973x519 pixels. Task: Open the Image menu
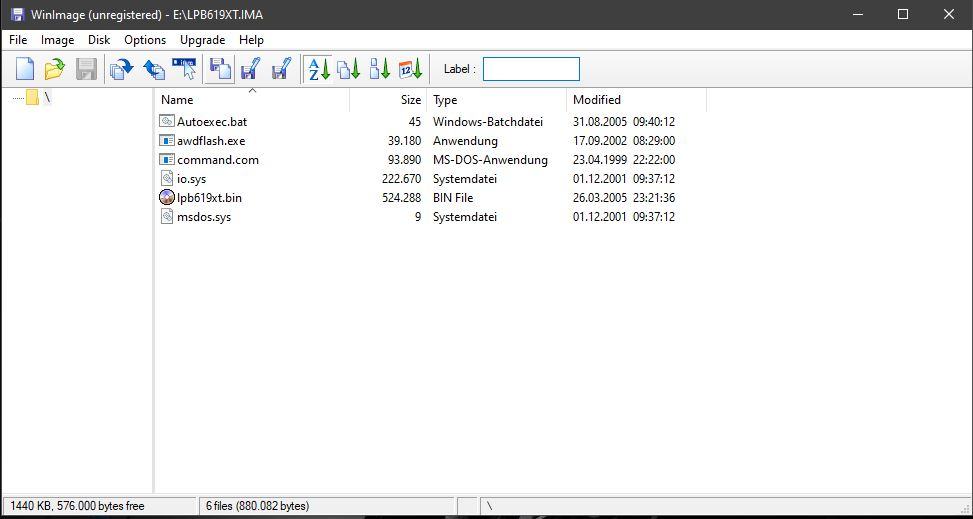point(57,40)
